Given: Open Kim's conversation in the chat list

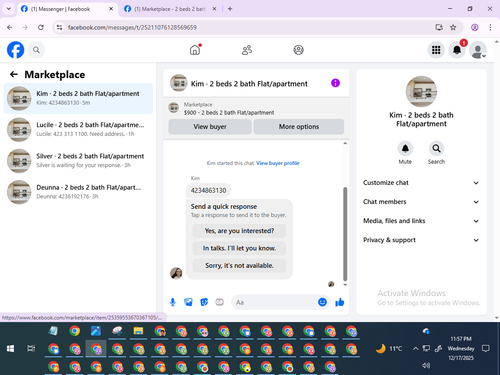Looking at the screenshot, I should point(78,98).
